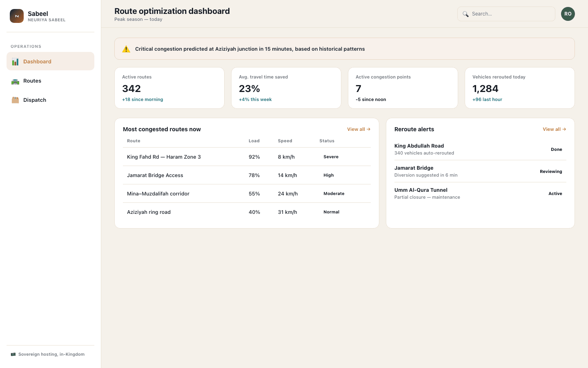Click the Dispatch package icon
Viewport: 588px width, 368px height.
tap(15, 100)
